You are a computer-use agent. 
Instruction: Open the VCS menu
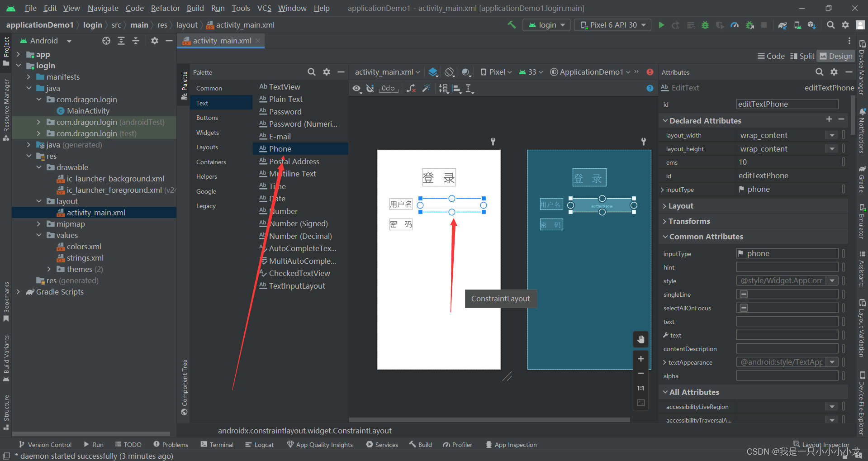pyautogui.click(x=264, y=8)
